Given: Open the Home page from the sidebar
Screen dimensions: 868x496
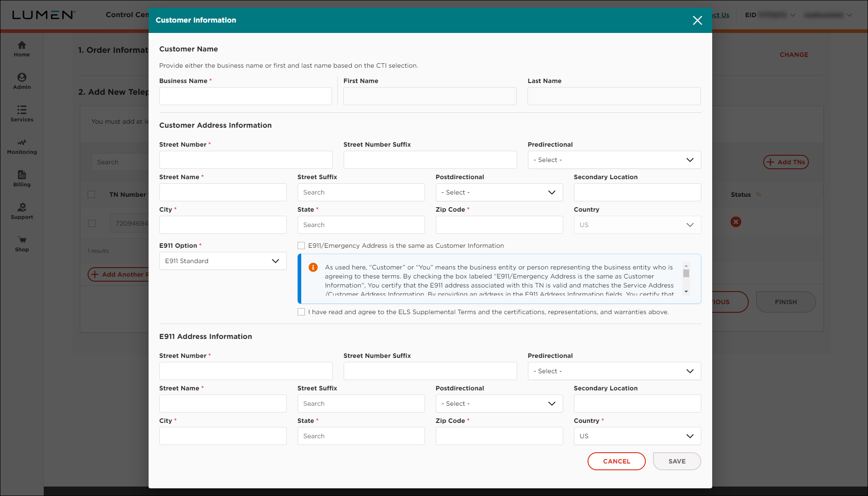Looking at the screenshot, I should (x=22, y=48).
